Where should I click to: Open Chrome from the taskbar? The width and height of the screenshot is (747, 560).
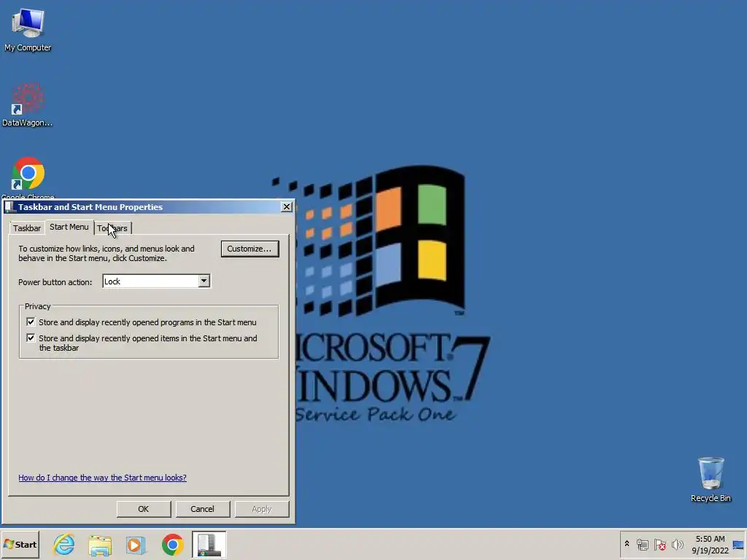(172, 545)
